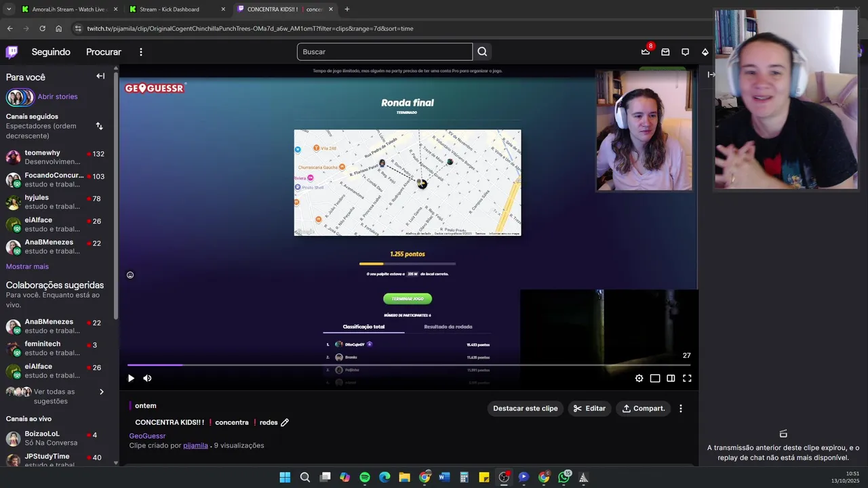Image resolution: width=868 pixels, height=488 pixels.
Task: Enter fullscreen on video player
Action: click(x=687, y=378)
